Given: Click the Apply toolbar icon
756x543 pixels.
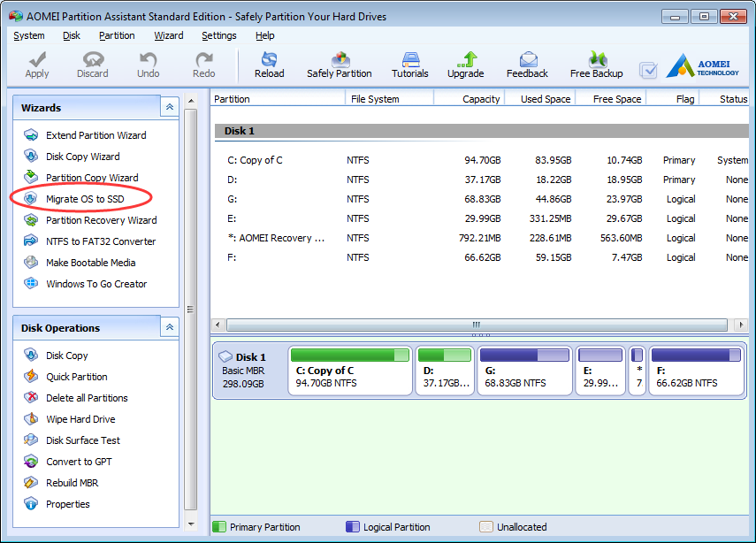Looking at the screenshot, I should (x=37, y=65).
